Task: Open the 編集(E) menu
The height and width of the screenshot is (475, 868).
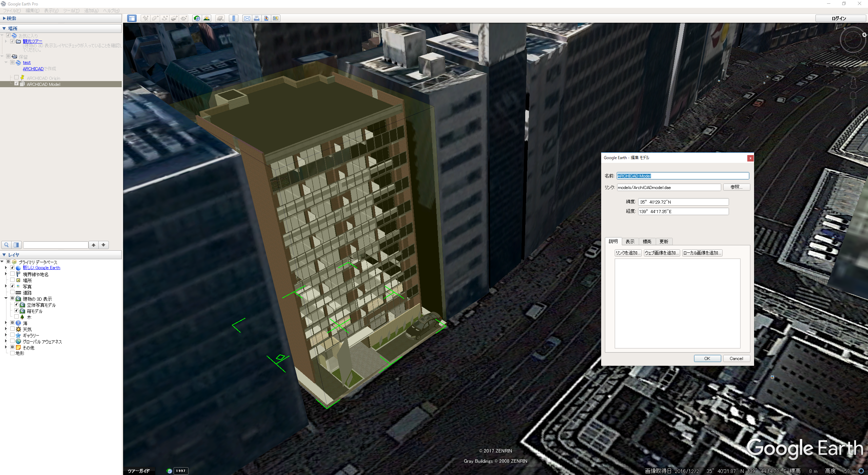Action: coord(33,11)
